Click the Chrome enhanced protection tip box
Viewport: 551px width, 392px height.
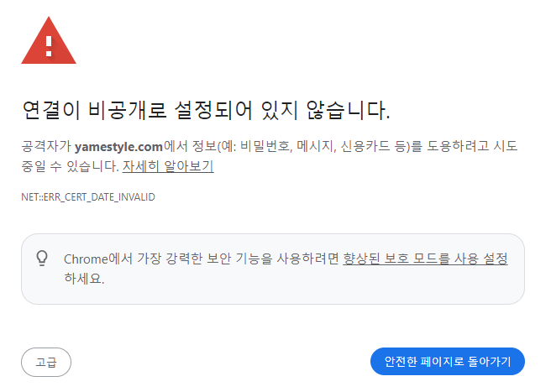tap(273, 269)
